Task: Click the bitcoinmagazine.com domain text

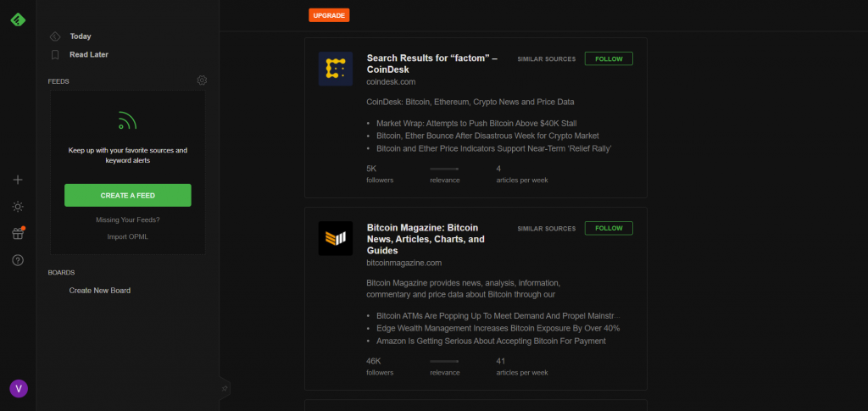Action: (x=404, y=263)
